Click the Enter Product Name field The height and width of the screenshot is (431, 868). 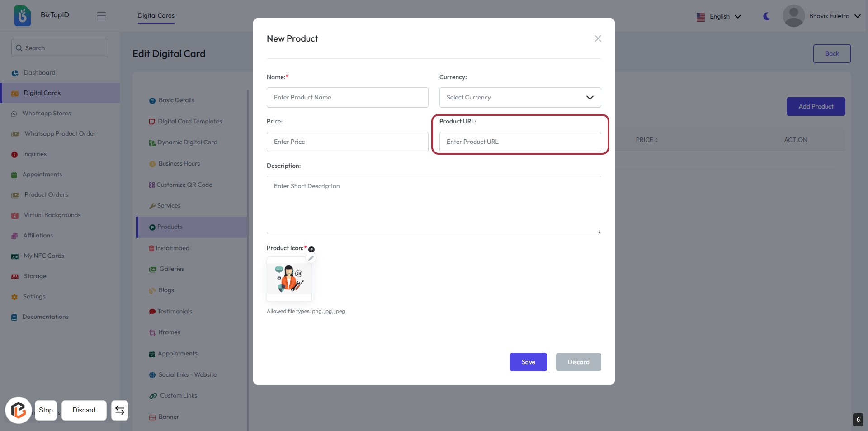[347, 97]
